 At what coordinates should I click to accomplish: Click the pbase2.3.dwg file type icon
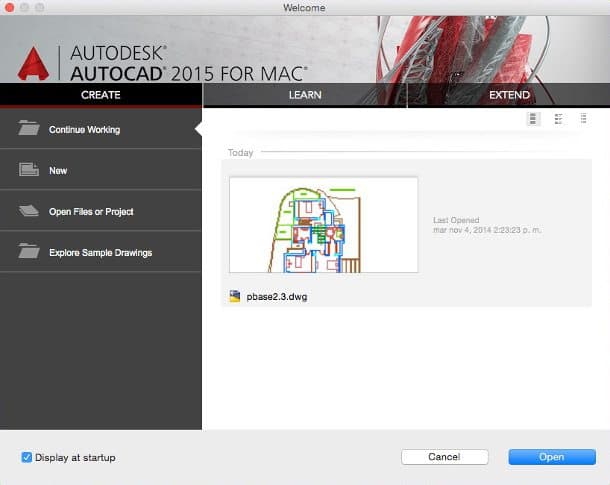(x=235, y=296)
